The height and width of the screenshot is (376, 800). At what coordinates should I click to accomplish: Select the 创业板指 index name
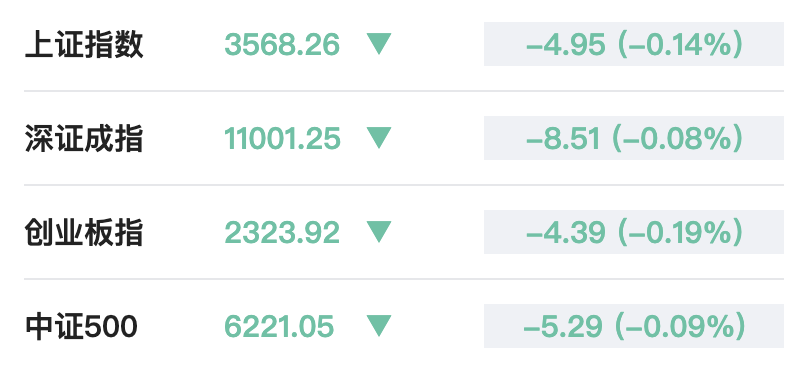(x=84, y=233)
